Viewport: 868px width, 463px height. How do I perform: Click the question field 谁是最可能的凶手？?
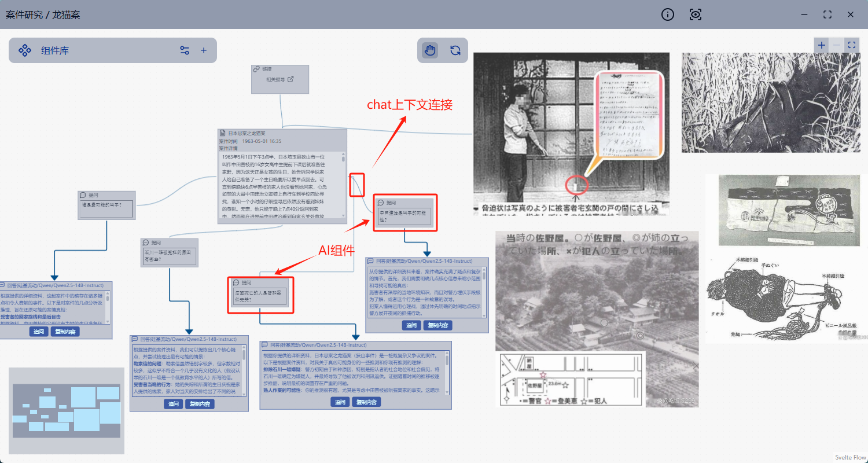(x=106, y=208)
